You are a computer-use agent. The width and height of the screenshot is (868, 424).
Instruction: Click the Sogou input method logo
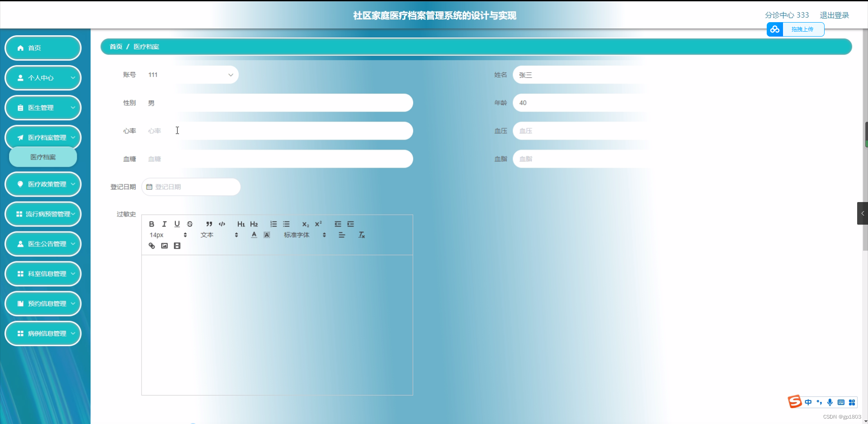coord(795,401)
